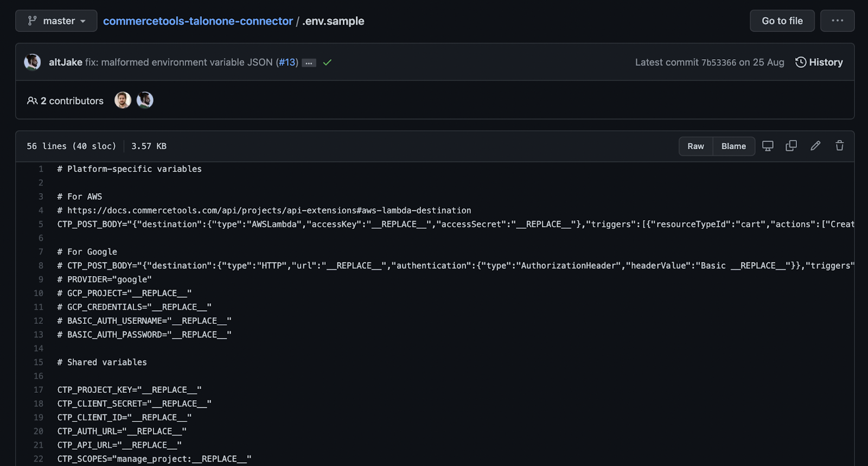Open the three-dot more options menu
The width and height of the screenshot is (868, 466).
click(x=837, y=21)
